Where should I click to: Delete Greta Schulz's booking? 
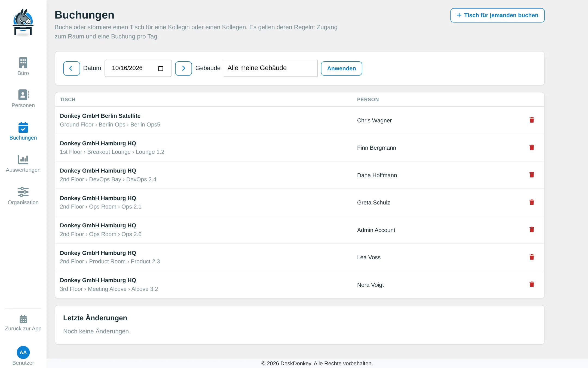[x=532, y=202]
